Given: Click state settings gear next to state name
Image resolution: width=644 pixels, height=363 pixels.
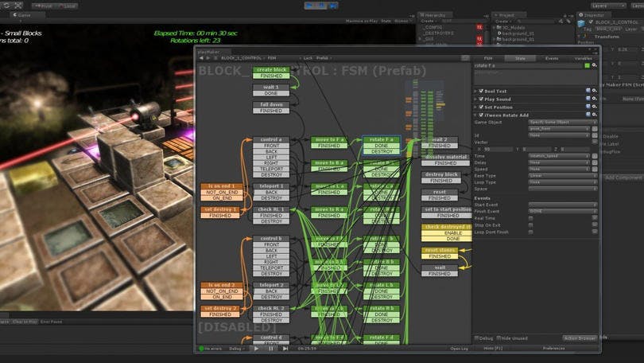Looking at the screenshot, I should tap(594, 65).
